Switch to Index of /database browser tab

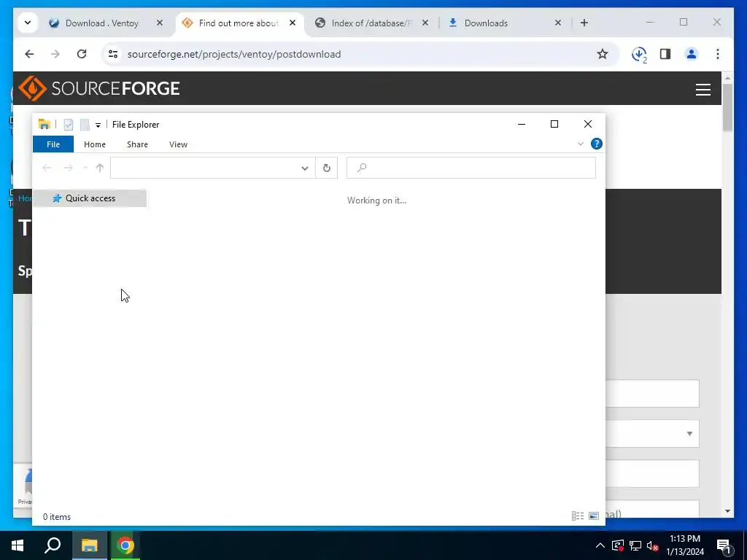370,23
